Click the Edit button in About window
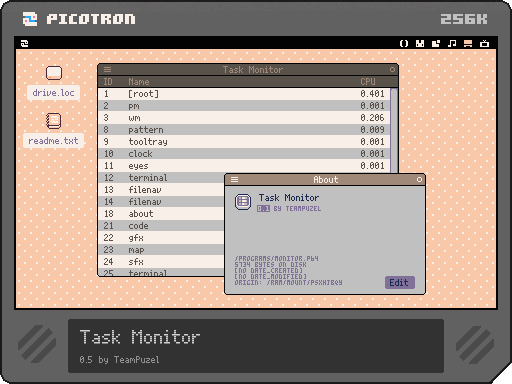The height and width of the screenshot is (384, 512). (400, 283)
